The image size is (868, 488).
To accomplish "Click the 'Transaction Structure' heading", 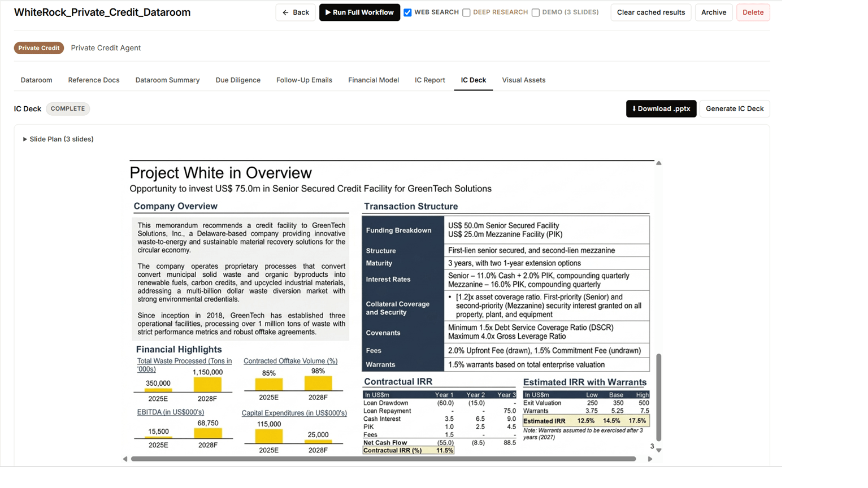I will click(x=411, y=206).
